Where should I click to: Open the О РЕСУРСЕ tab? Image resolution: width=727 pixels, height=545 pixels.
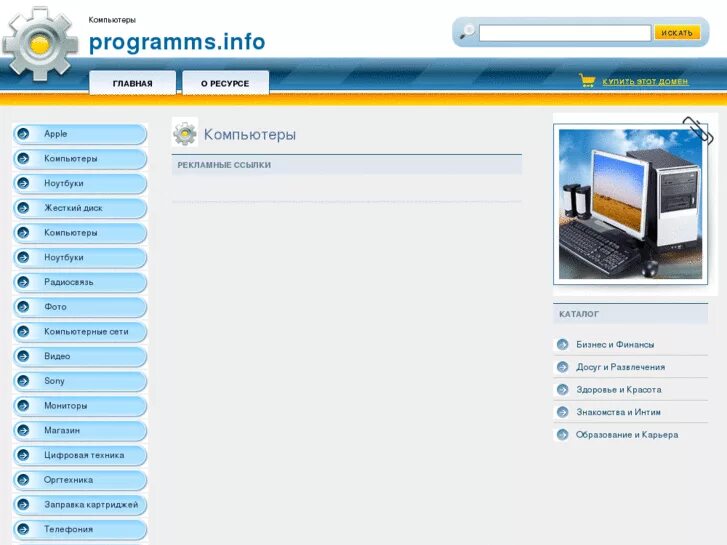coord(225,83)
